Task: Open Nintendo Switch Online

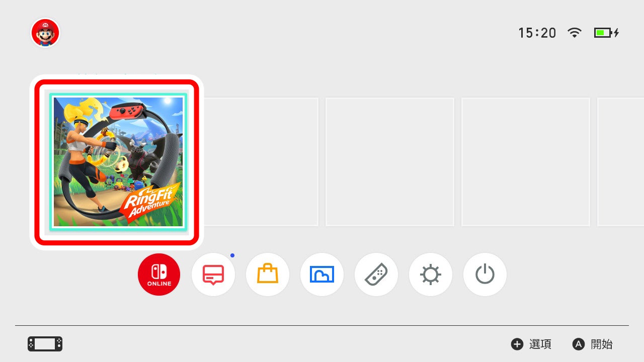Action: click(x=159, y=275)
